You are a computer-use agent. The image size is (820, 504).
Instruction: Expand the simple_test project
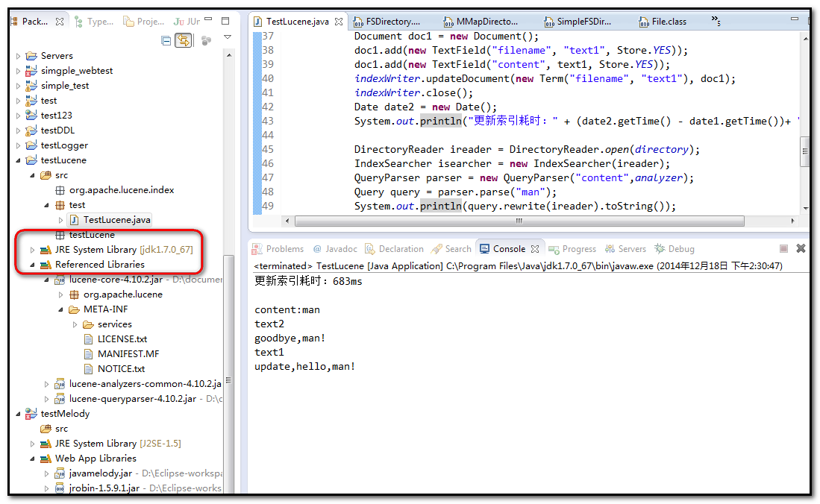pyautogui.click(x=18, y=86)
